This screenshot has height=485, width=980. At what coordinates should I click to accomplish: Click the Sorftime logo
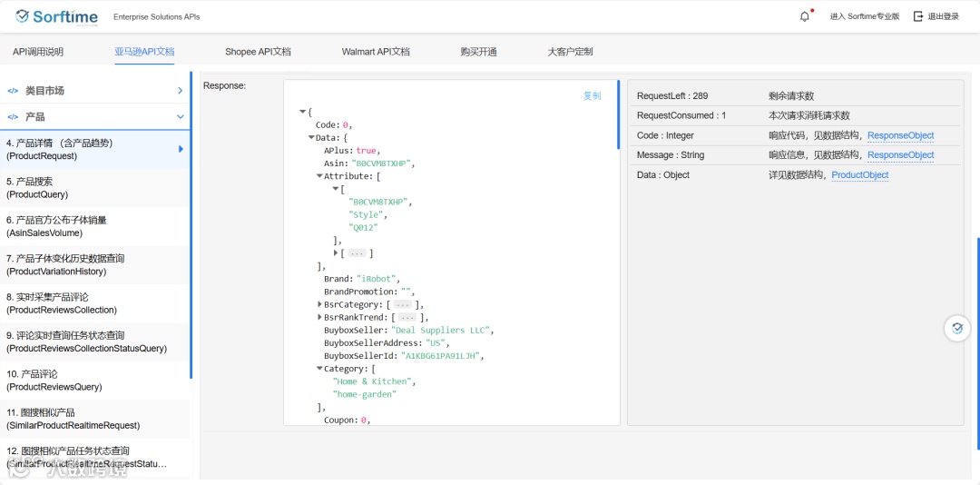click(x=58, y=17)
